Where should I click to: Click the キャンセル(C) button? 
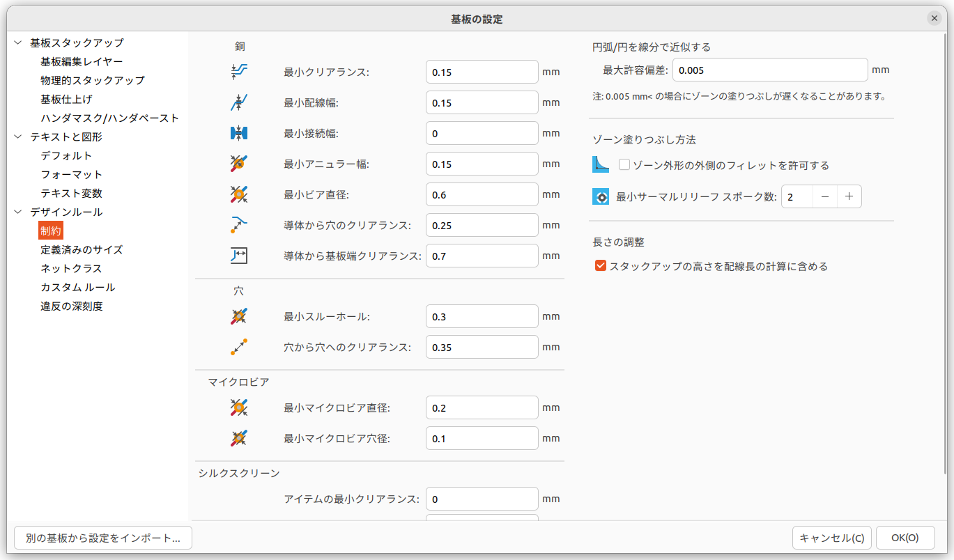click(832, 538)
